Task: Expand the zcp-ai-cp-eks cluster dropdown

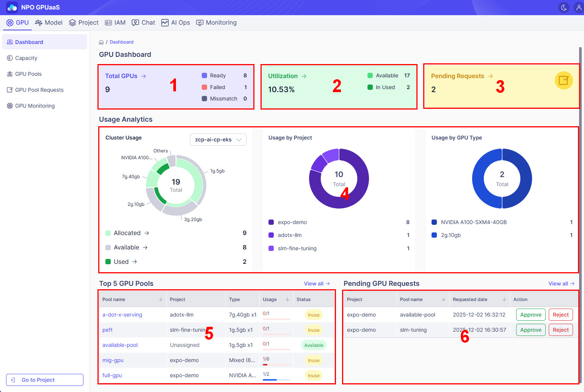Action: click(218, 140)
